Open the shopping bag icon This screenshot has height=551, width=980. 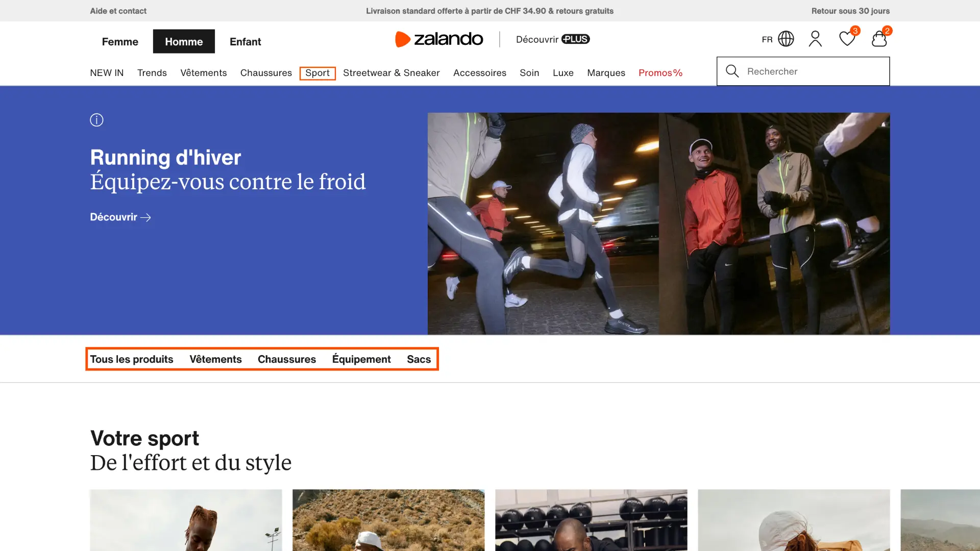coord(879,39)
